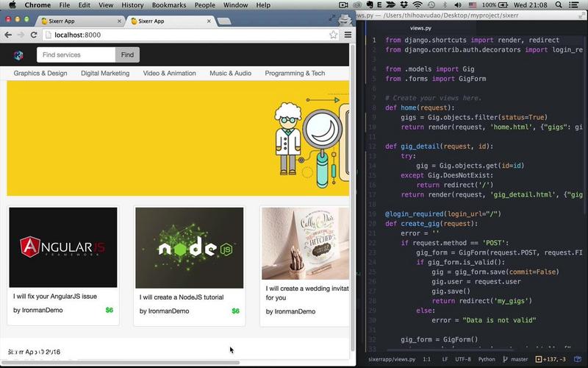Open the Edit menu
588x368 pixels.
84,5
